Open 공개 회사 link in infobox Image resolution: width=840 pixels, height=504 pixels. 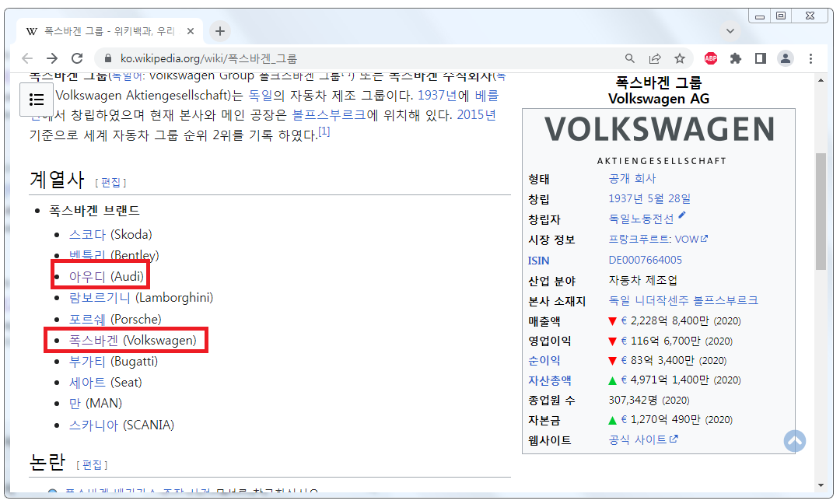click(x=632, y=179)
